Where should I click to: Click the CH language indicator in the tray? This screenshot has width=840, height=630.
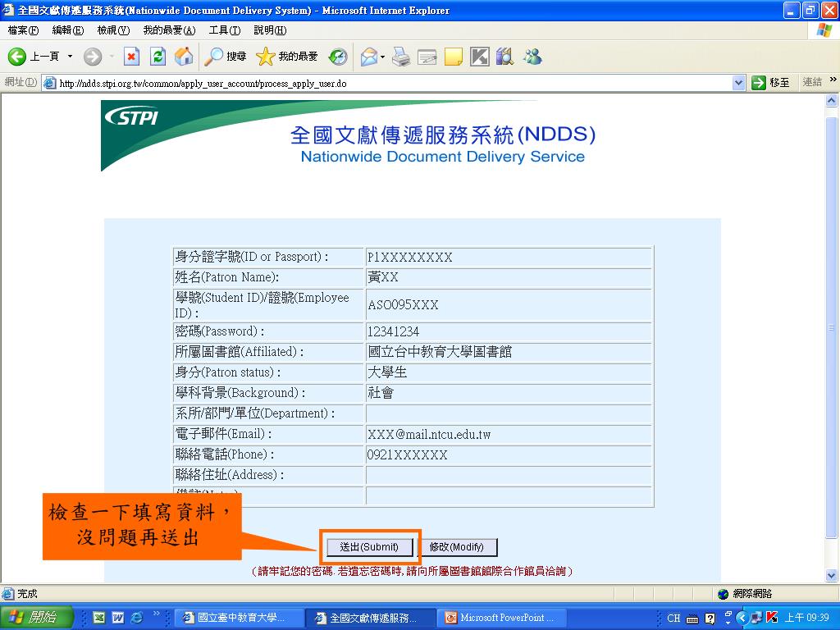click(673, 619)
